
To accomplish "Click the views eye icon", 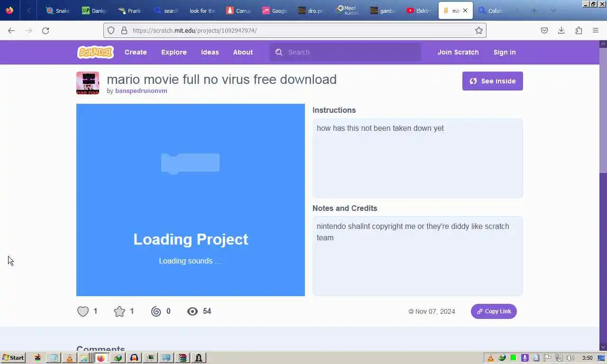I will click(x=193, y=311).
